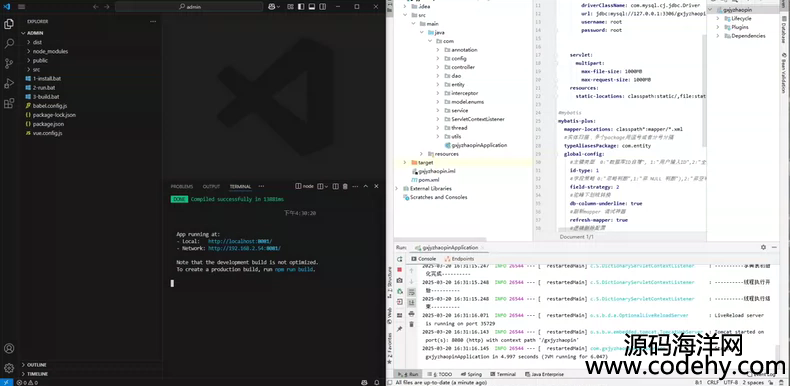Toggle VS Code secondary side bar

point(322,7)
